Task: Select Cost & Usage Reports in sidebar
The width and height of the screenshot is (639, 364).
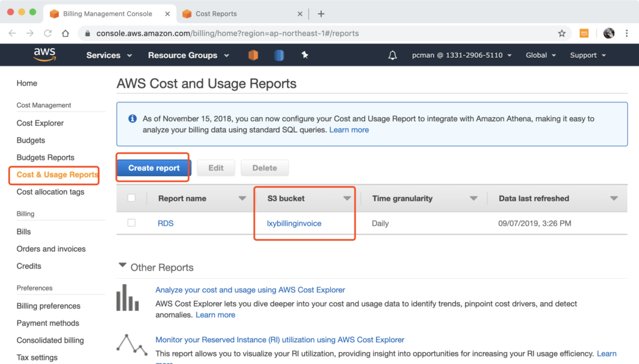Action: point(57,175)
